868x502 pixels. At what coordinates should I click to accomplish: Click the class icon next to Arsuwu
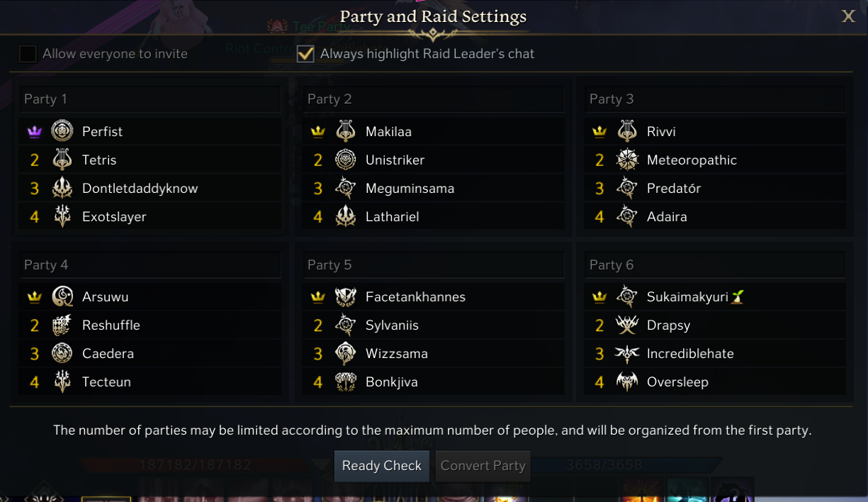pyautogui.click(x=62, y=296)
